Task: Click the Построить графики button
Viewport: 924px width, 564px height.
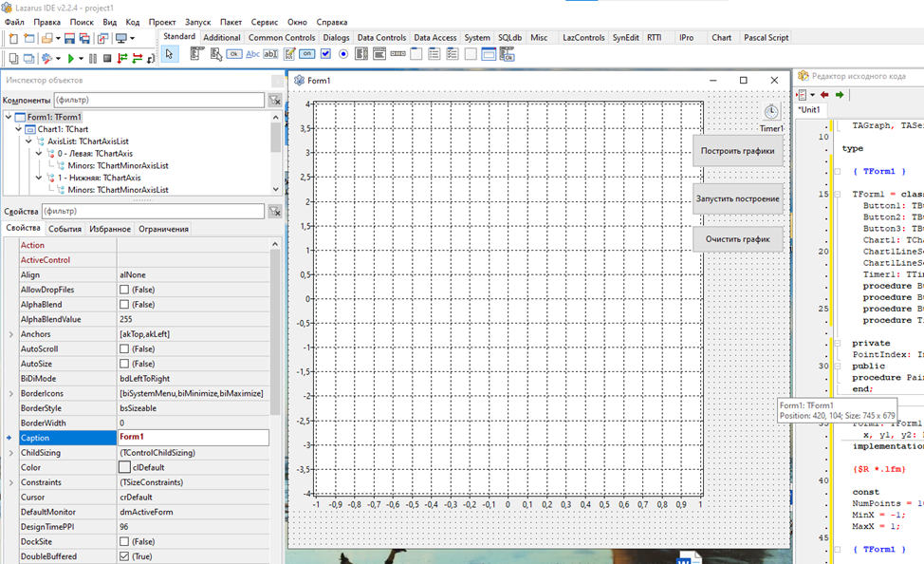Action: [737, 150]
